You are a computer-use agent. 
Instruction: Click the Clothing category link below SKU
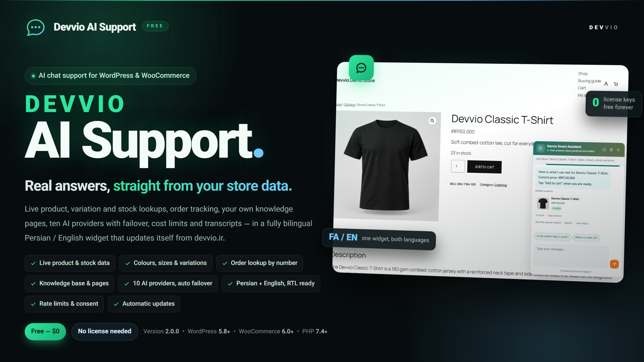(x=500, y=185)
